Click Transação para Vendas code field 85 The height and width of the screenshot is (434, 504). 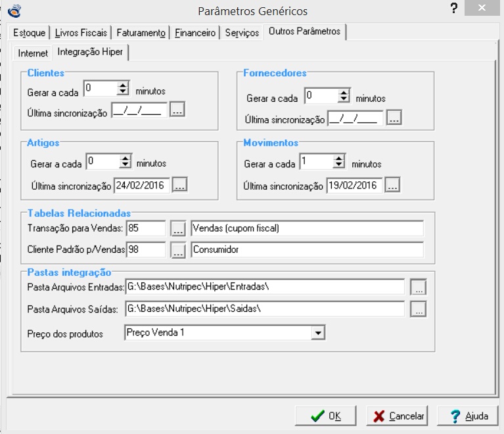tap(146, 228)
